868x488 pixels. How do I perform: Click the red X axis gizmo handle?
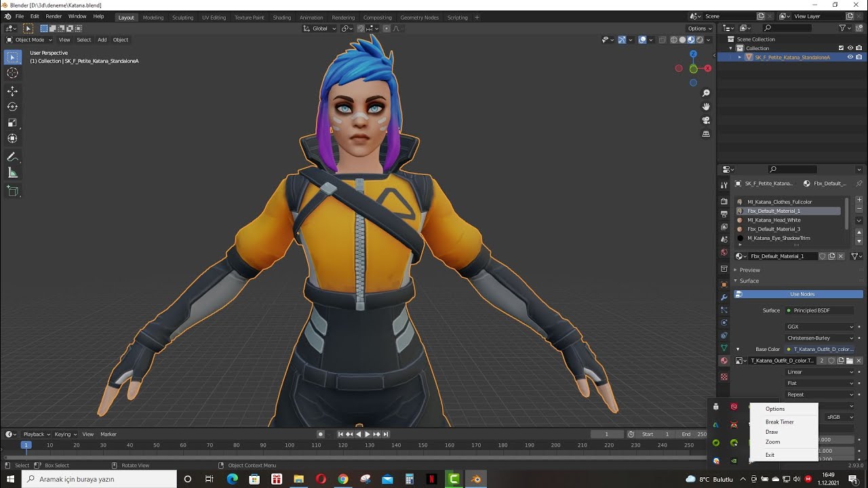pyautogui.click(x=708, y=68)
